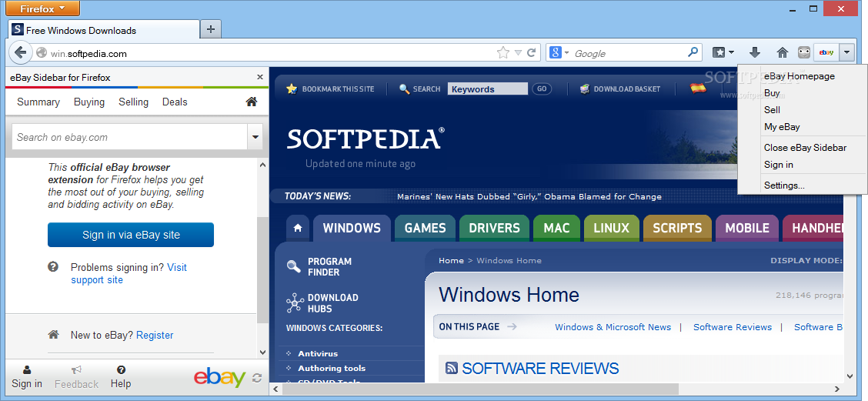868x401 pixels.
Task: Open a new tab with the plus button
Action: (210, 29)
